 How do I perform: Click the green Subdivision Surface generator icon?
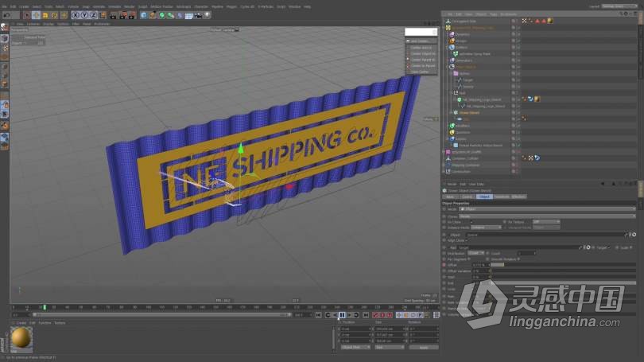coord(162,15)
